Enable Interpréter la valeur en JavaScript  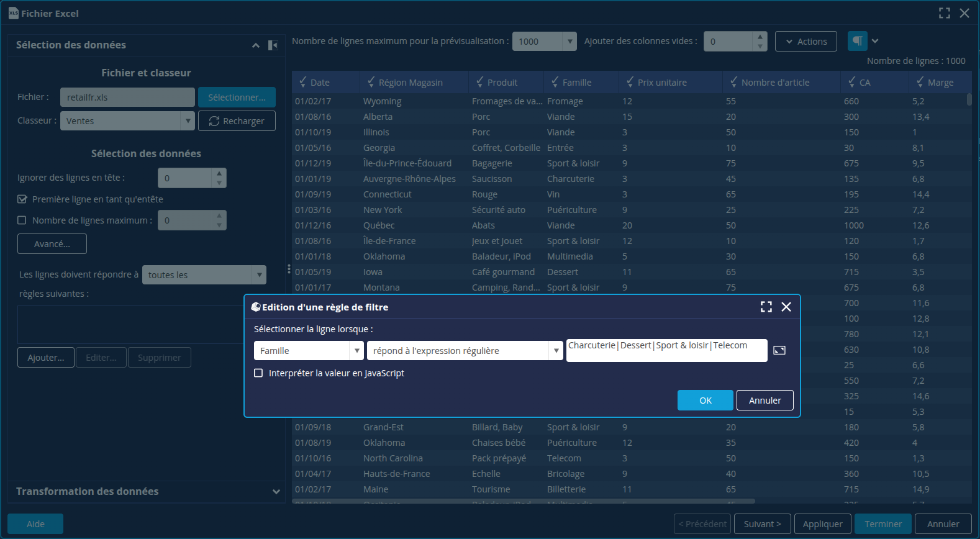258,373
